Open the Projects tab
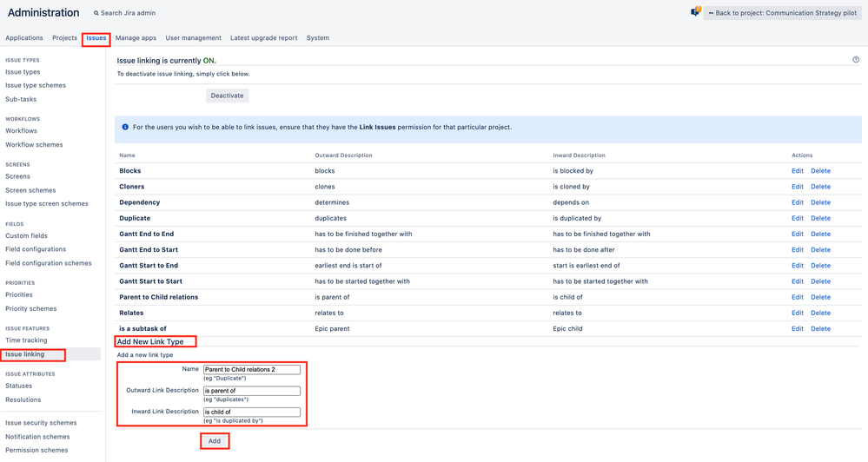 65,38
